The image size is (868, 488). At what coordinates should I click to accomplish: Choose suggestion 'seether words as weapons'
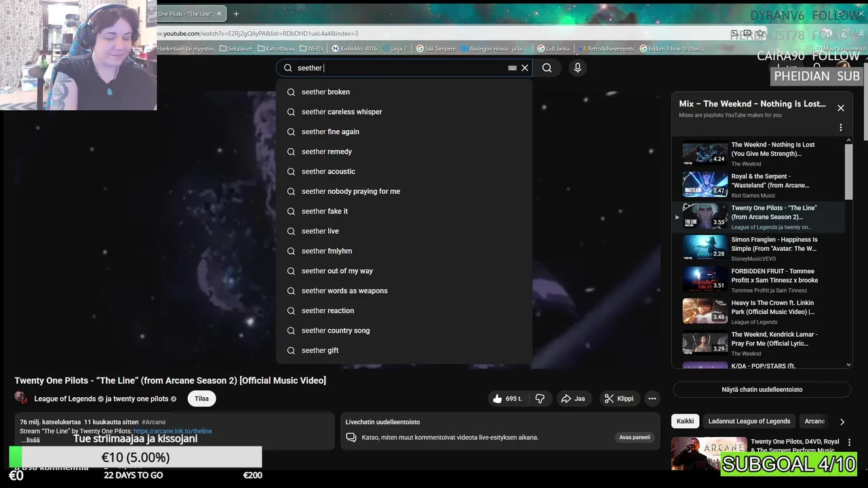tap(404, 291)
